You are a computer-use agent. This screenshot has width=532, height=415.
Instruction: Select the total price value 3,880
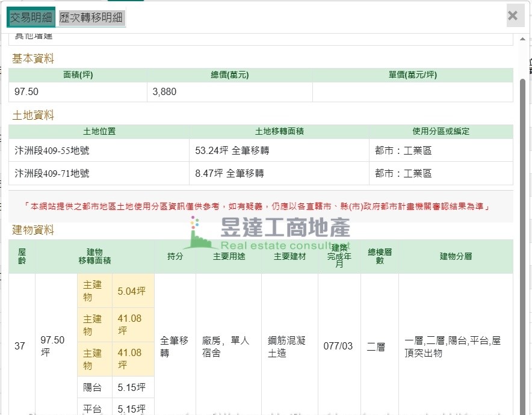[165, 92]
